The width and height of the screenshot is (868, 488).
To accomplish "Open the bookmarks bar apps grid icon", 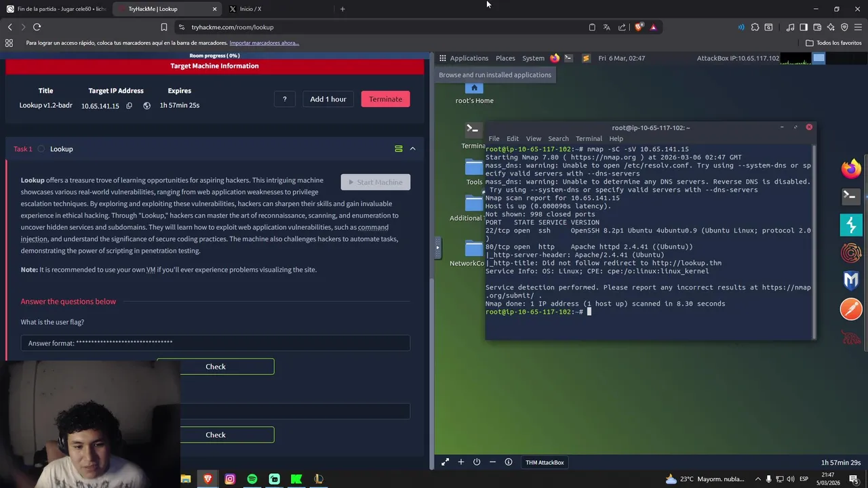I will (9, 43).
